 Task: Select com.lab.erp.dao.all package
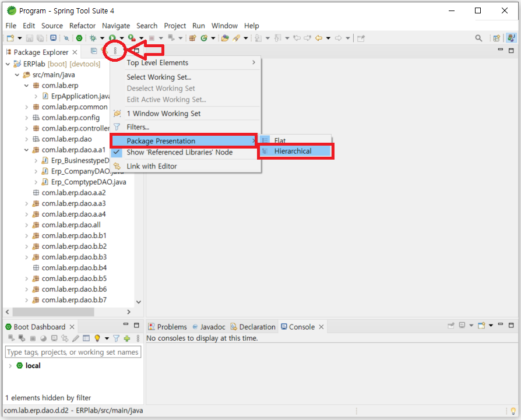(71, 225)
